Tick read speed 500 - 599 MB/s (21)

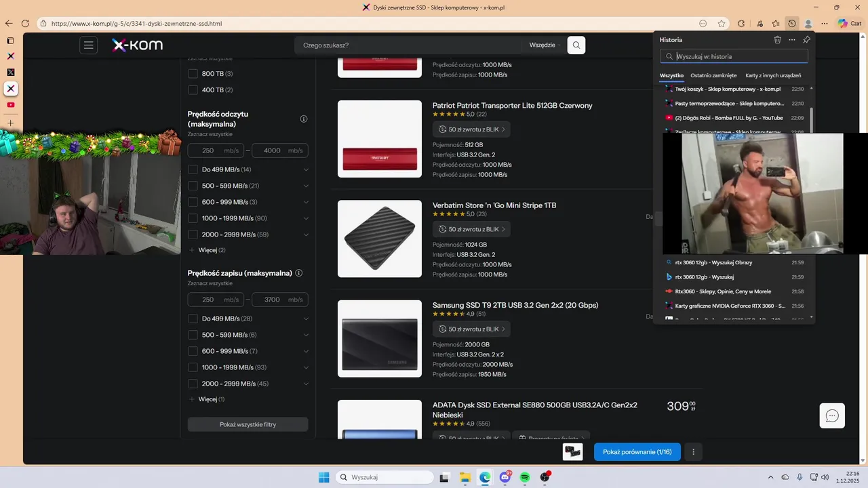pyautogui.click(x=193, y=186)
